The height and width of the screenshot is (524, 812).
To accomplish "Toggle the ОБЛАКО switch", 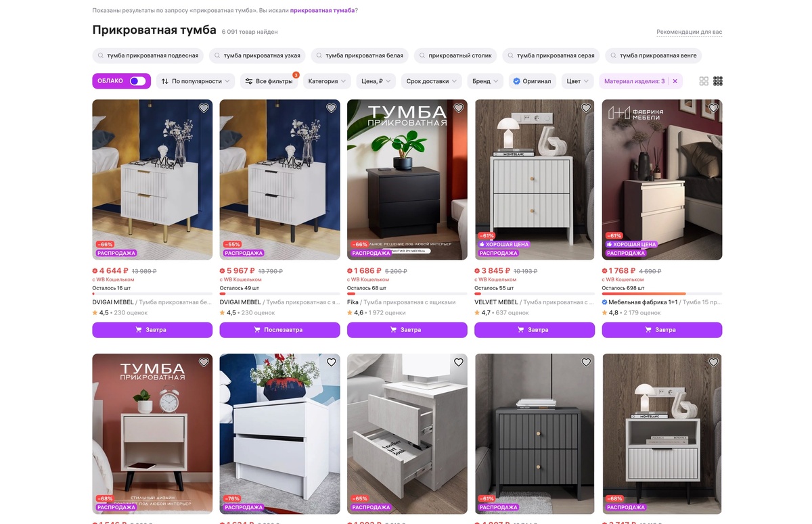I will [137, 81].
